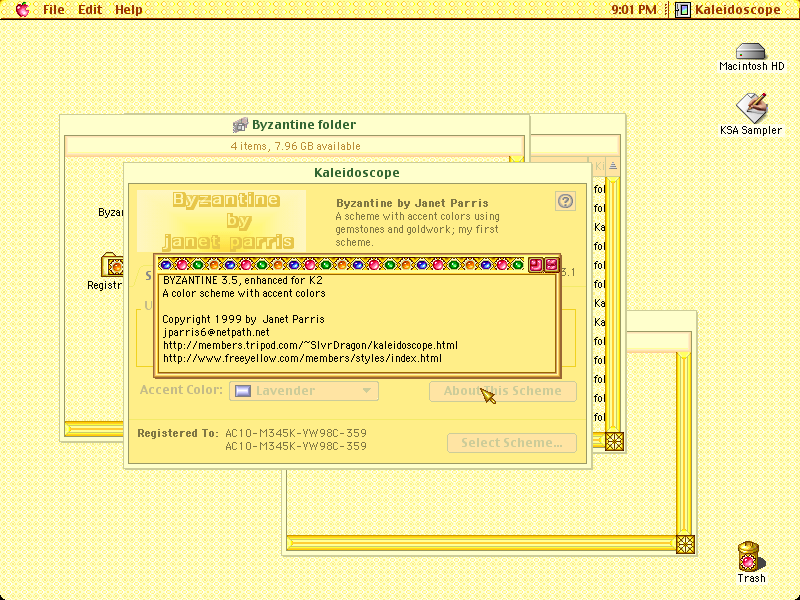The height and width of the screenshot is (600, 800).
Task: Click the 9:01 PM menu bar clock
Action: pos(634,9)
